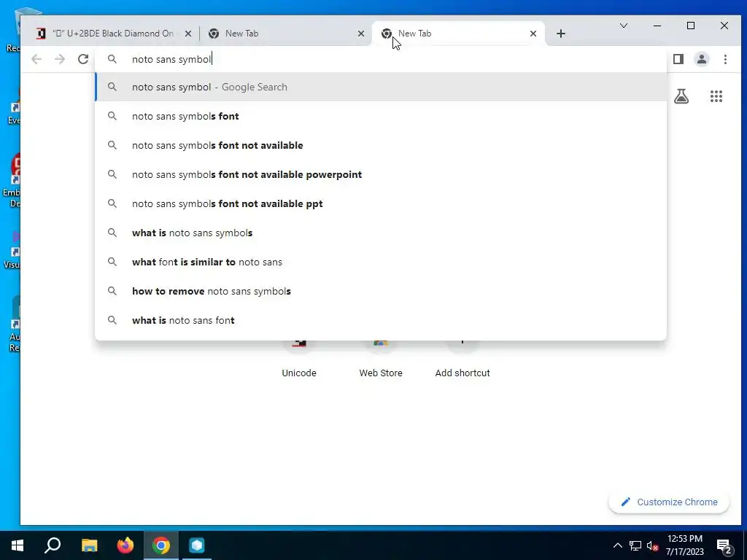Reload the page with the refresh icon
Image resolution: width=747 pixels, height=560 pixels.
pos(83,59)
